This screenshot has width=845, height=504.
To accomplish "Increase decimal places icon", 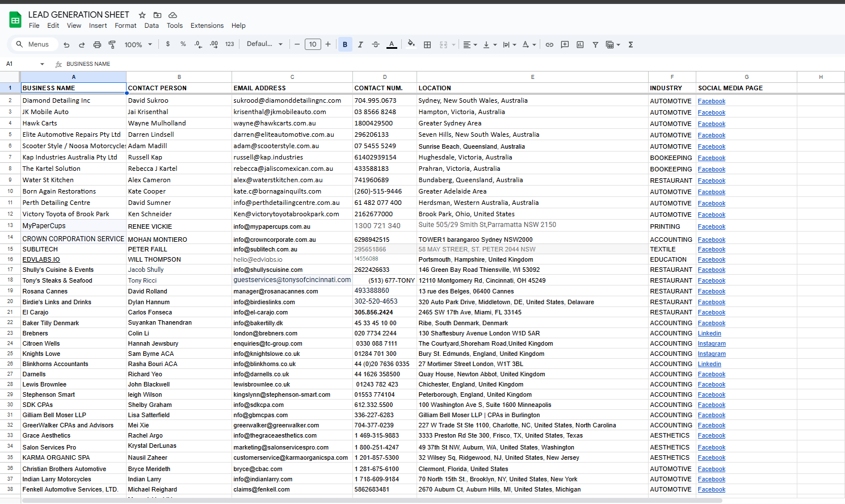I will click(x=214, y=44).
